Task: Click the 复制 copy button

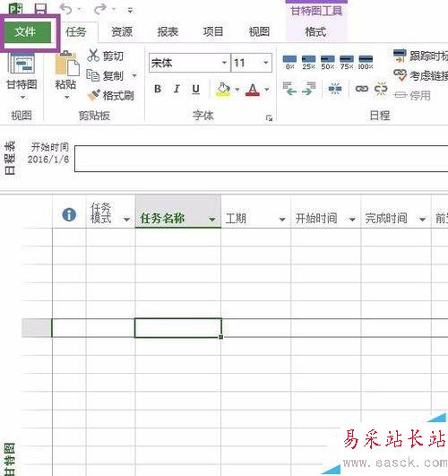Action: 106,75
